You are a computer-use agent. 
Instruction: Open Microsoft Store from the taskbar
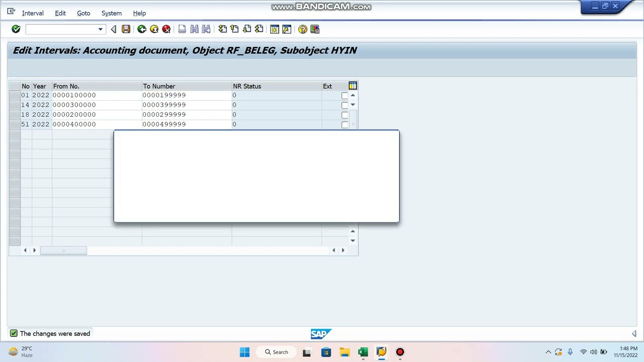326,352
